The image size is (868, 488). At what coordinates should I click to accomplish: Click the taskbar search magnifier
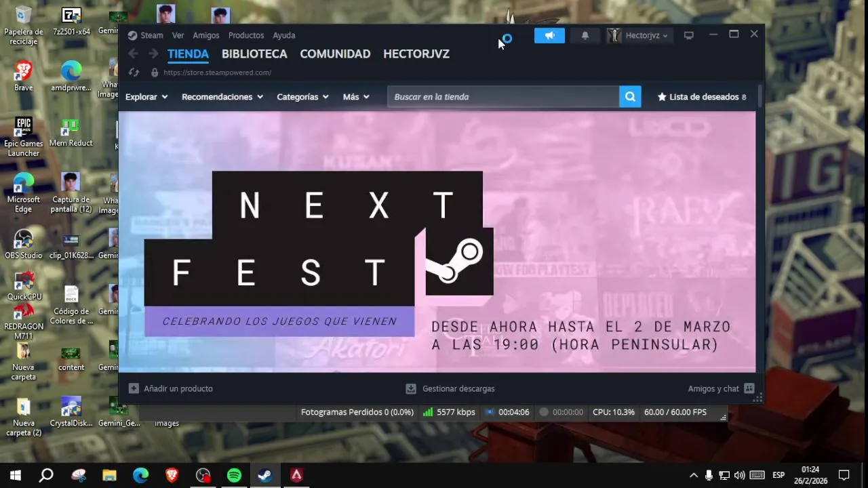click(46, 475)
